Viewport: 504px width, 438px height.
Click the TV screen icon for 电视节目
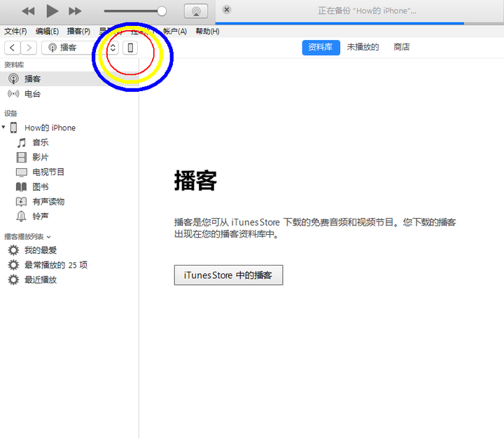(21, 172)
